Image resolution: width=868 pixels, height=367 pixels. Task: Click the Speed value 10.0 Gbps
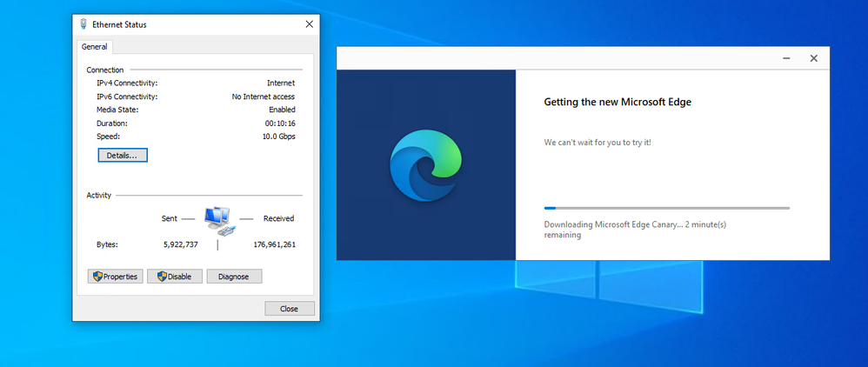tap(279, 137)
